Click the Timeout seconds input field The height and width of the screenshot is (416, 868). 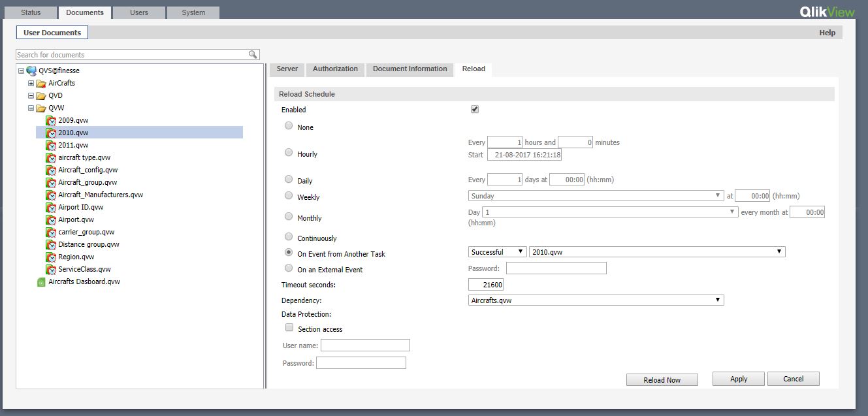click(x=486, y=285)
